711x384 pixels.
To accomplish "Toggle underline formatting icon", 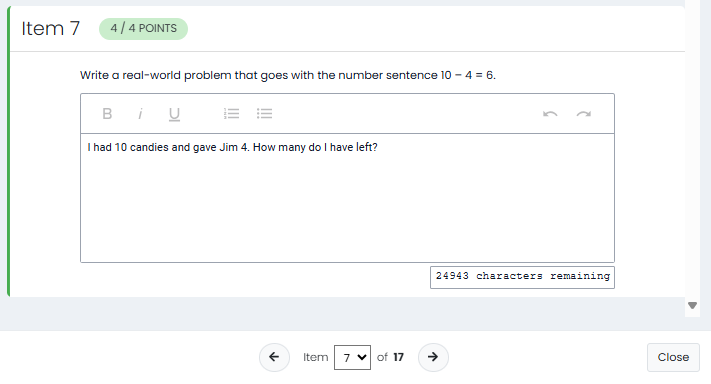I will click(174, 114).
